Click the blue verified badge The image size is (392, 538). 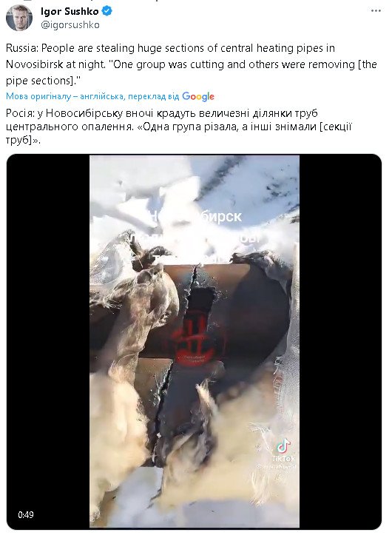[x=107, y=11]
